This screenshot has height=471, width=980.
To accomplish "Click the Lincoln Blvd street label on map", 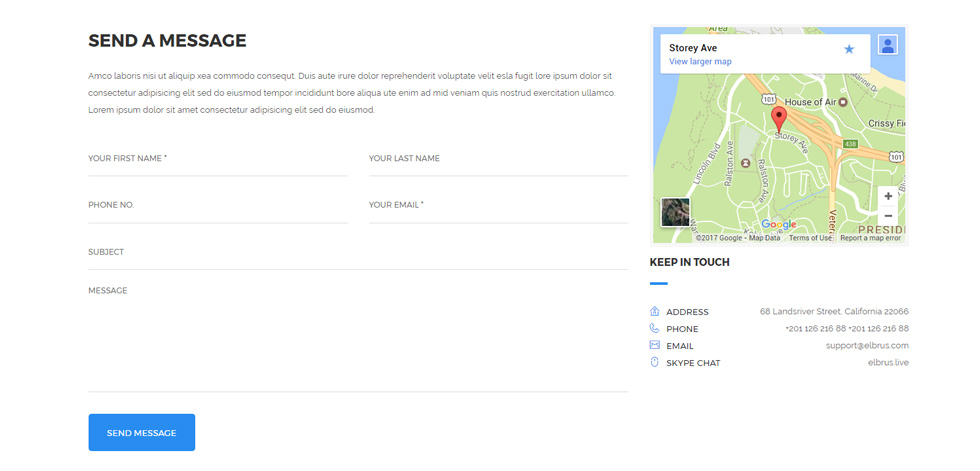I will pos(707,165).
